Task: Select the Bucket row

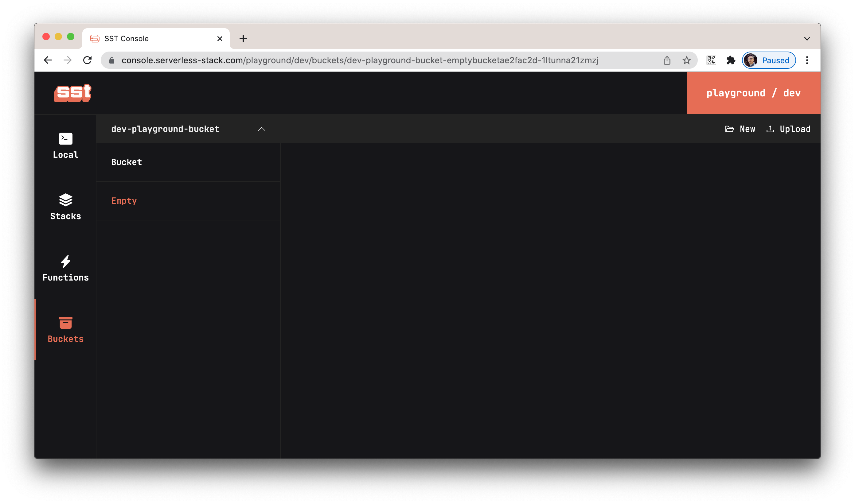Action: click(x=188, y=162)
